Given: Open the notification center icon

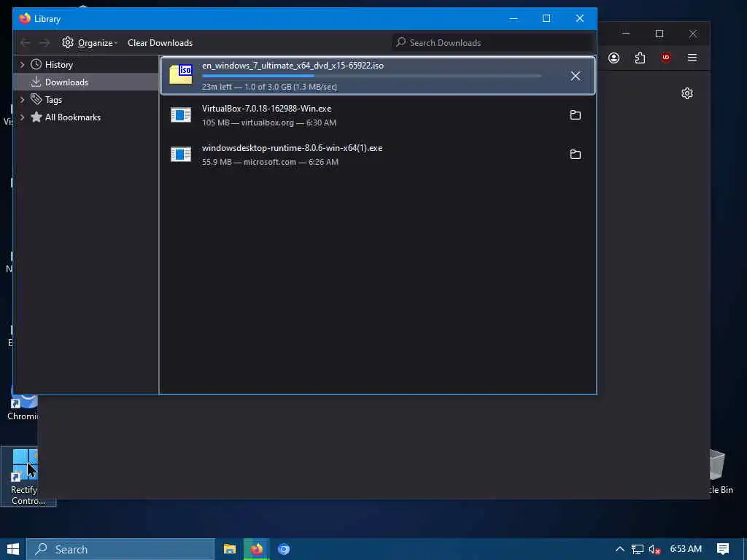Looking at the screenshot, I should [x=723, y=549].
